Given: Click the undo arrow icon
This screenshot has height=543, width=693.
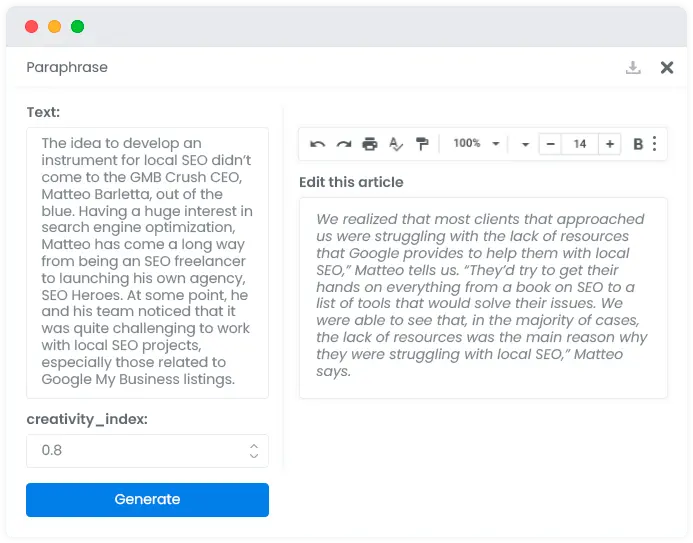Looking at the screenshot, I should point(317,144).
